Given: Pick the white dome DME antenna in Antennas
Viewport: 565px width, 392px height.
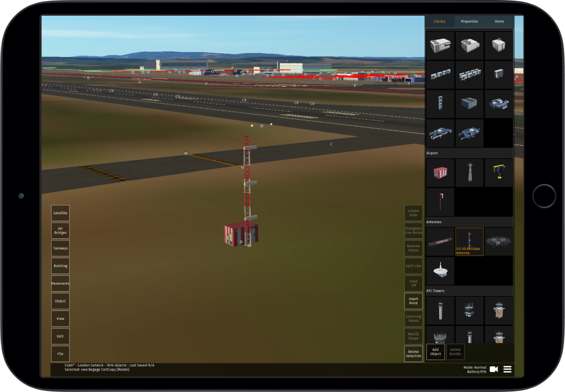Looking at the screenshot, I should (440, 270).
